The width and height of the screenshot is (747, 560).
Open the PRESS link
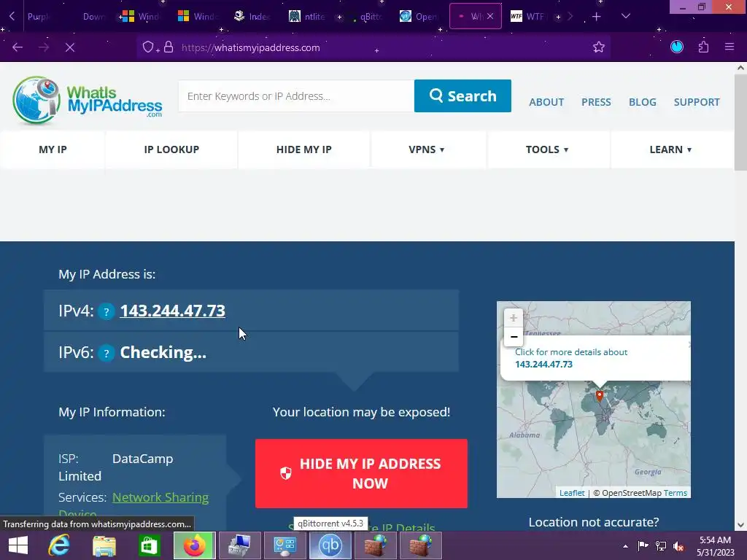coord(596,102)
